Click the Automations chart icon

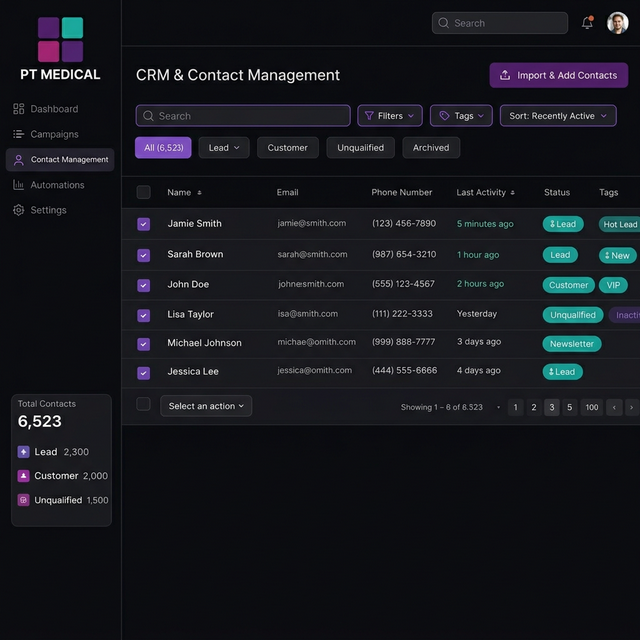pyautogui.click(x=18, y=185)
